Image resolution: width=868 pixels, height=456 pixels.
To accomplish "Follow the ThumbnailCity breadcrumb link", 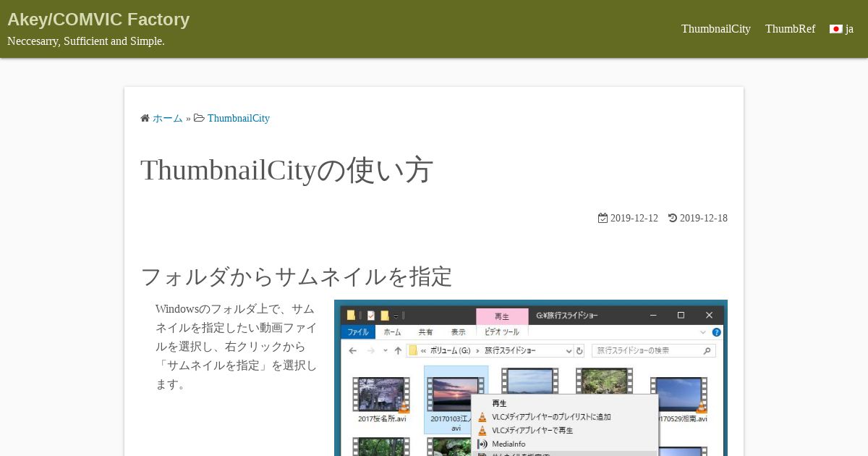I will coord(239,118).
